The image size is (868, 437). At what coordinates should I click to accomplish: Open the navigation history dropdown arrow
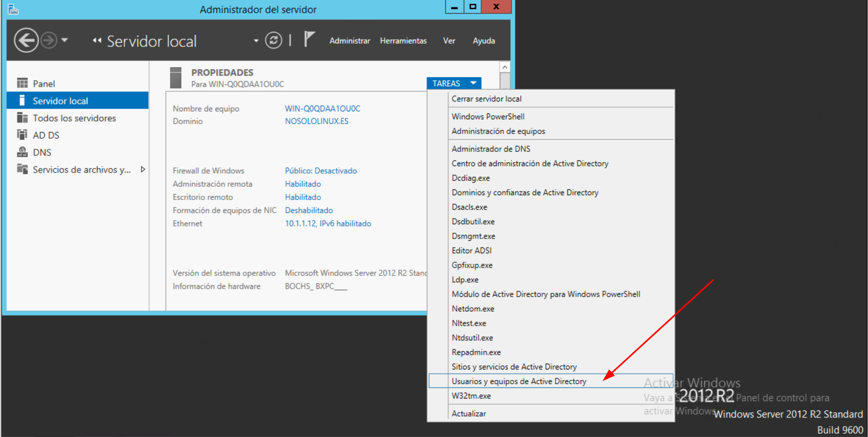pos(65,40)
